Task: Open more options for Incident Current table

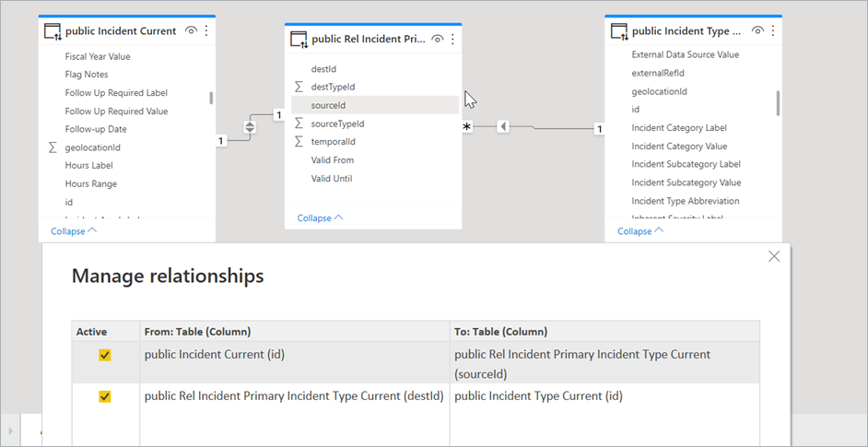Action: [x=206, y=30]
